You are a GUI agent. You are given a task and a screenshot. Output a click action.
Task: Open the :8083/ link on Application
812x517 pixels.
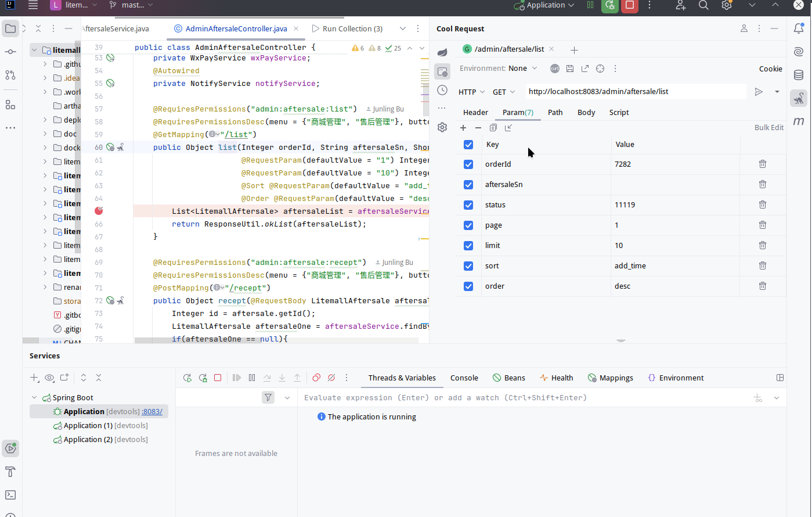[x=152, y=411]
